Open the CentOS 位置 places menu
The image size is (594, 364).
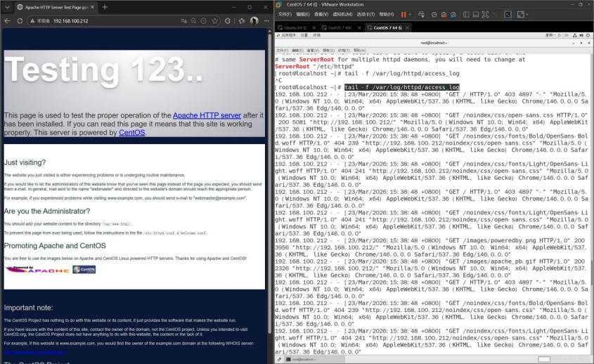click(304, 35)
